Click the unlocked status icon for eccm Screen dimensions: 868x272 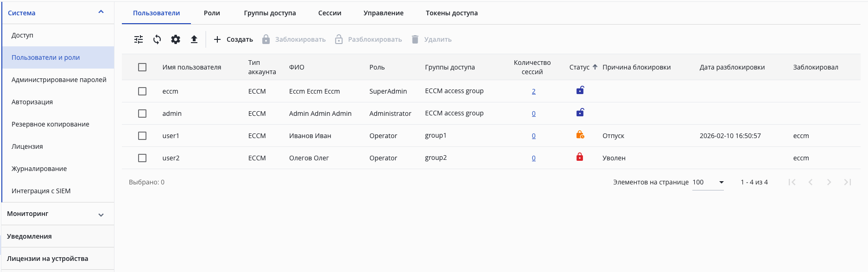coord(580,90)
